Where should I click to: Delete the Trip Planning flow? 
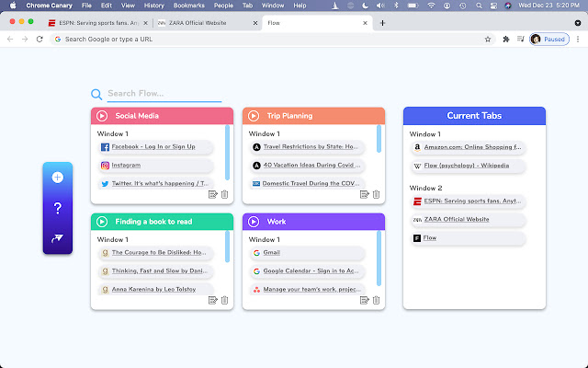[x=376, y=194]
